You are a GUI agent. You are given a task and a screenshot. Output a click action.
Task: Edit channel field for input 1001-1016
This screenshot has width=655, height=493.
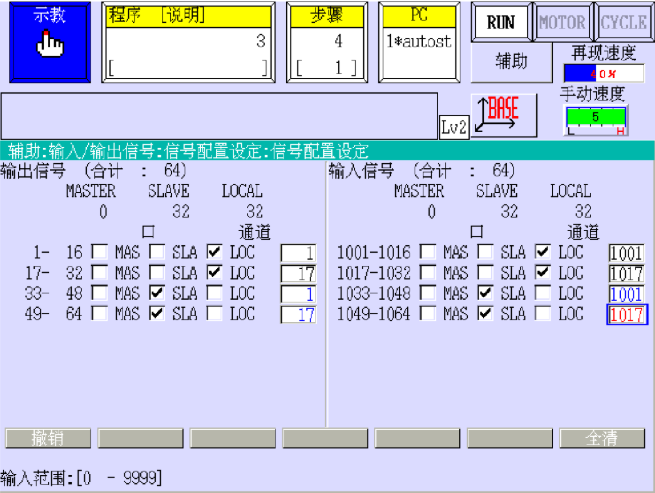click(x=627, y=253)
